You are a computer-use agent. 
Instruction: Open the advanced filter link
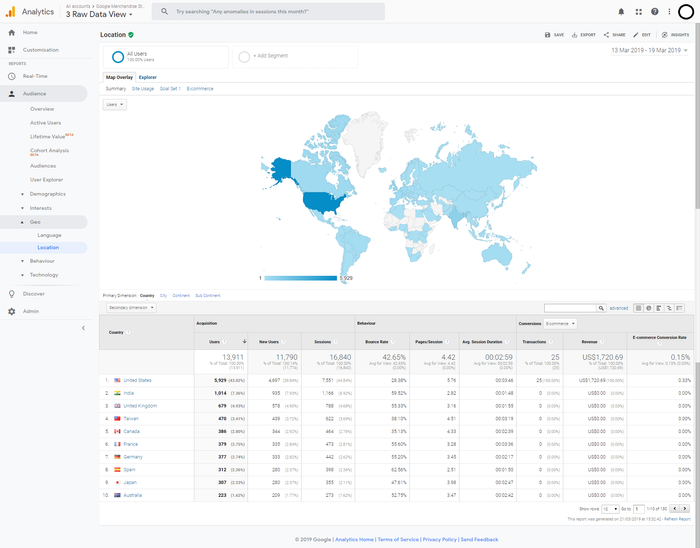point(619,308)
